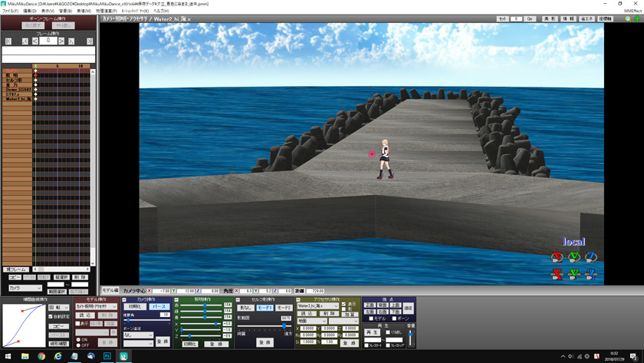Open the カメラ dropdown under timeline

pos(25,289)
